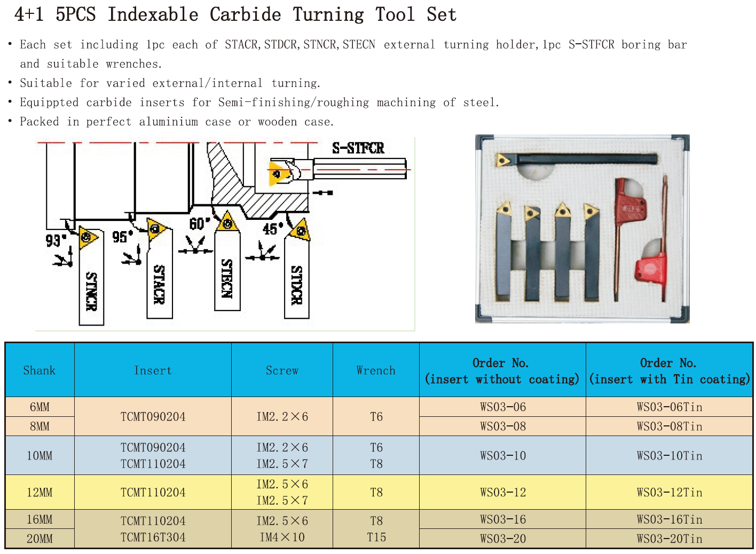Click order number WS03-10

[x=503, y=456]
